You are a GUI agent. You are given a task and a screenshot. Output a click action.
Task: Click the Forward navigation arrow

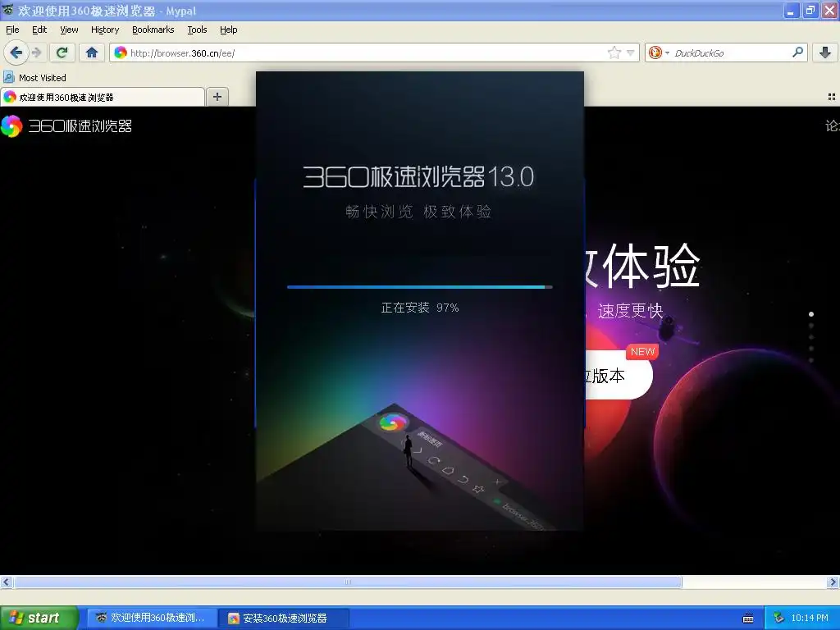pos(37,52)
